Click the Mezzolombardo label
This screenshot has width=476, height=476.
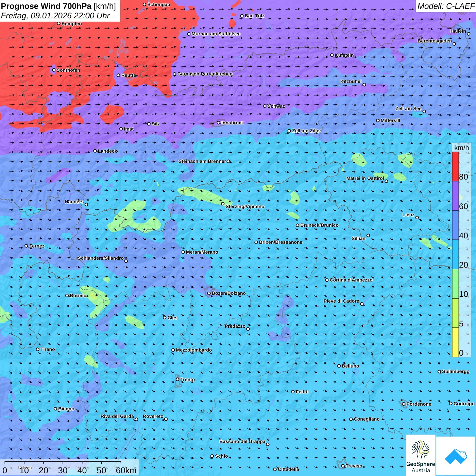coord(194,350)
